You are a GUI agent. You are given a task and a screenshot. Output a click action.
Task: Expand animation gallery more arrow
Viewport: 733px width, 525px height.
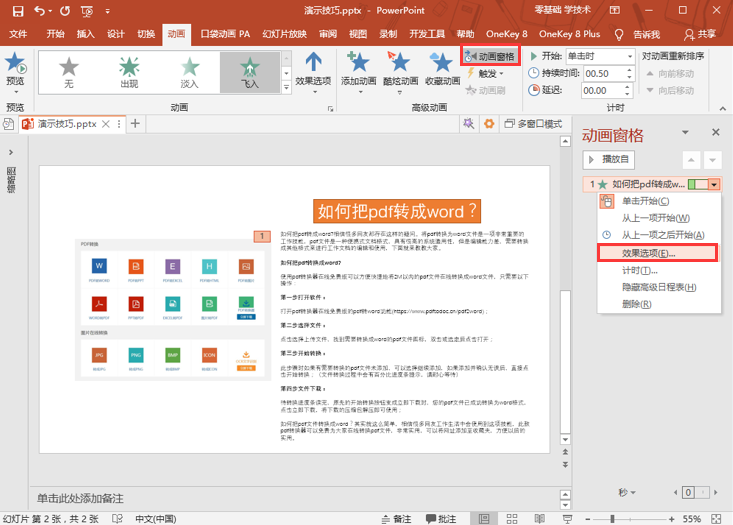pos(286,87)
